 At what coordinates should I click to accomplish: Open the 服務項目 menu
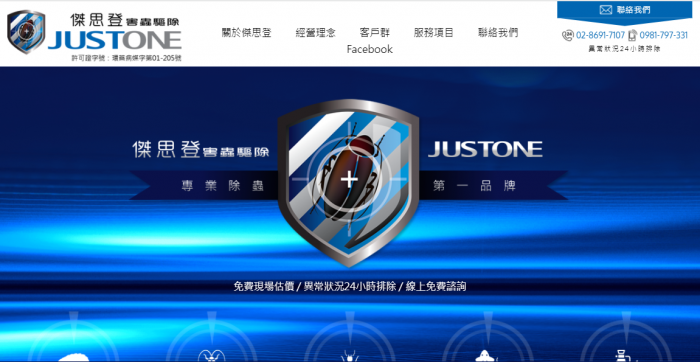433,33
